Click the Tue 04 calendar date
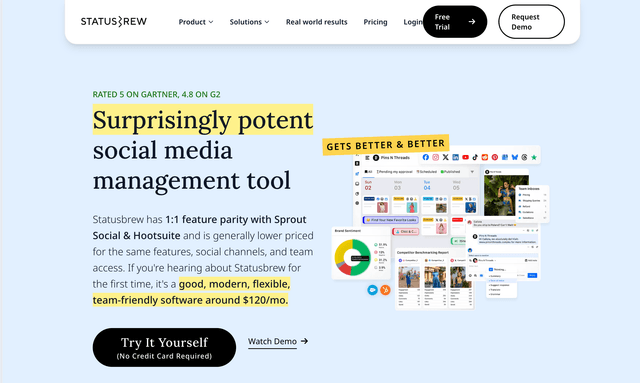 coord(427,185)
